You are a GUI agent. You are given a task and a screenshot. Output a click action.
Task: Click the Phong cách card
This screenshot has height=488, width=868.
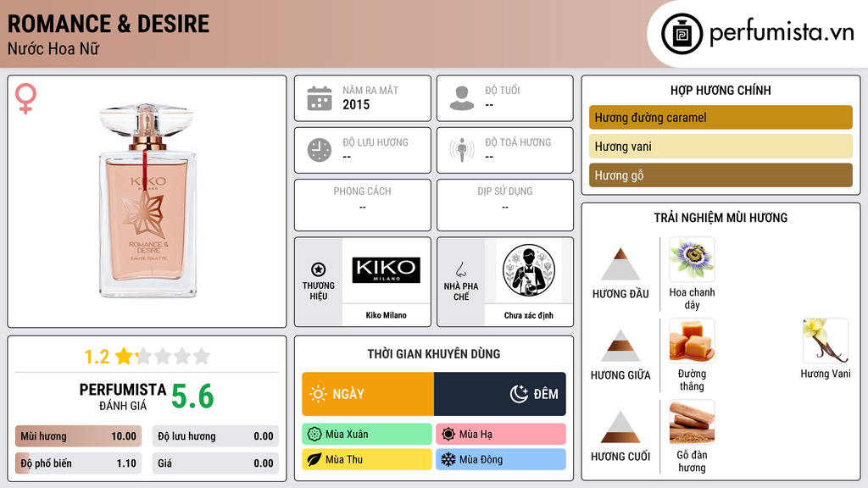click(363, 205)
